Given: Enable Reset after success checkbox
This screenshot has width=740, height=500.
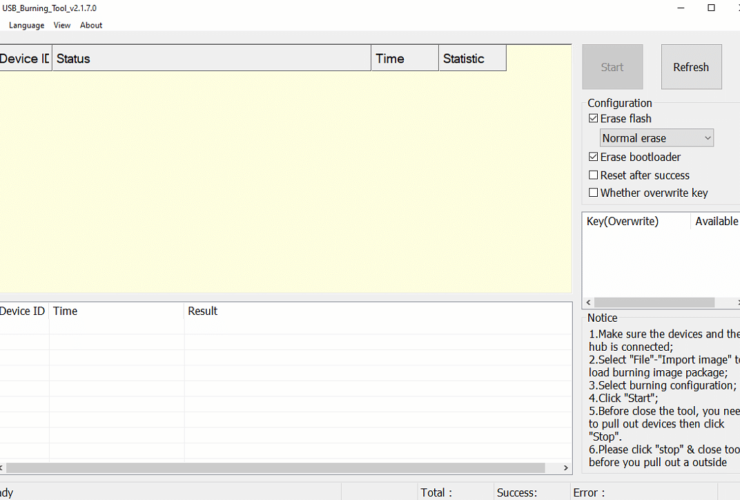Looking at the screenshot, I should [x=594, y=175].
